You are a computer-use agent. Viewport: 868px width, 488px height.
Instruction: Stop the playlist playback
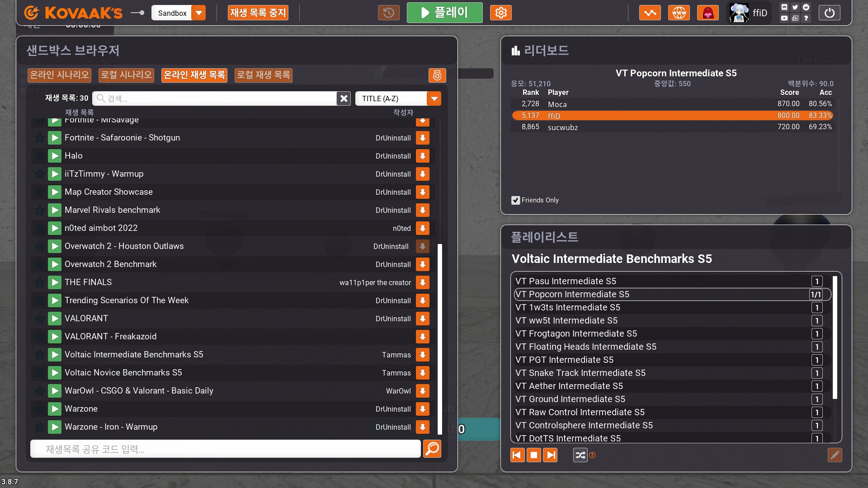click(534, 455)
